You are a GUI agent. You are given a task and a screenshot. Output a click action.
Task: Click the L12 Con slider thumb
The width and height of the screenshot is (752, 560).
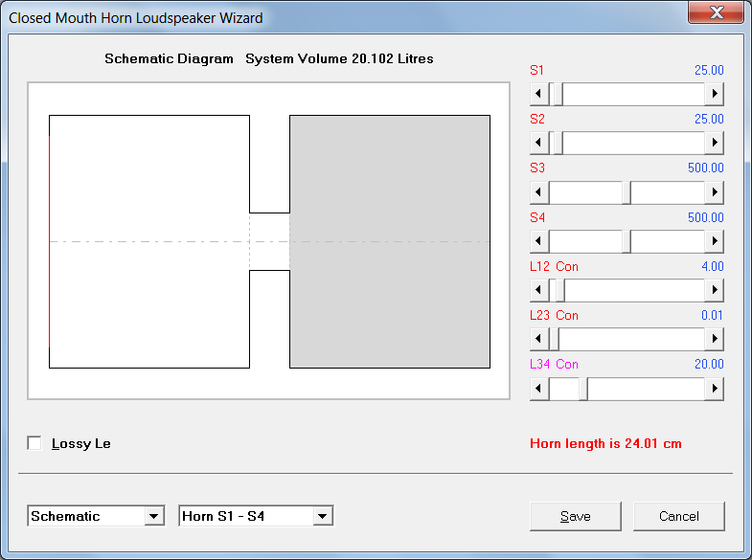click(x=559, y=290)
